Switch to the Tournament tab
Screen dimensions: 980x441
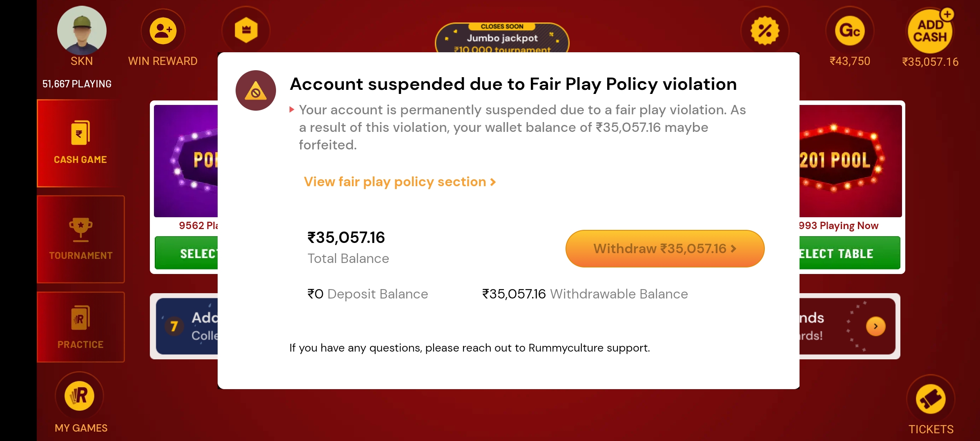point(80,239)
